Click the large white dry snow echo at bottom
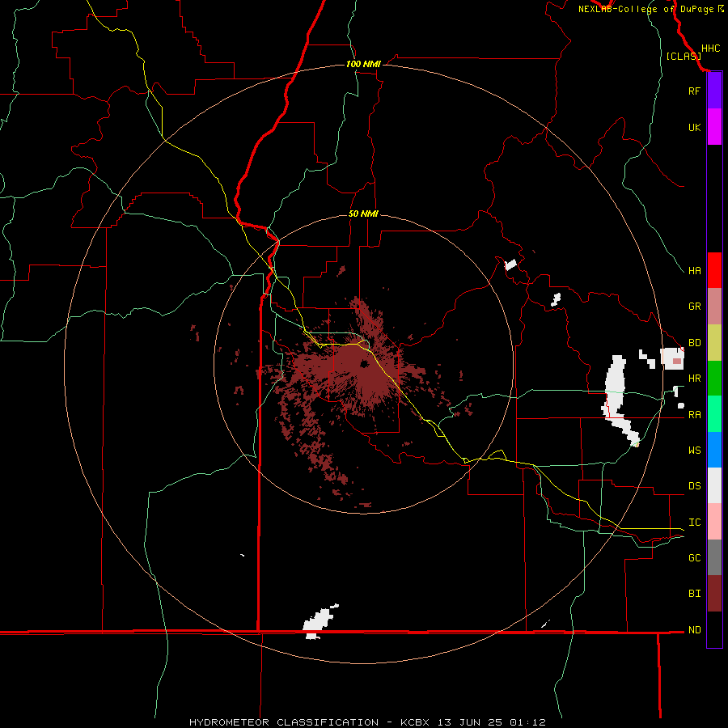This screenshot has height=728, width=728. pyautogui.click(x=320, y=622)
